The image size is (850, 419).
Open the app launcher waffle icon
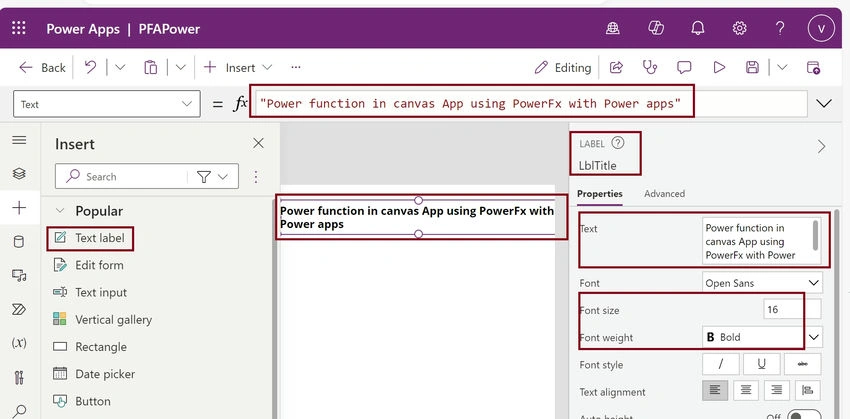click(19, 28)
